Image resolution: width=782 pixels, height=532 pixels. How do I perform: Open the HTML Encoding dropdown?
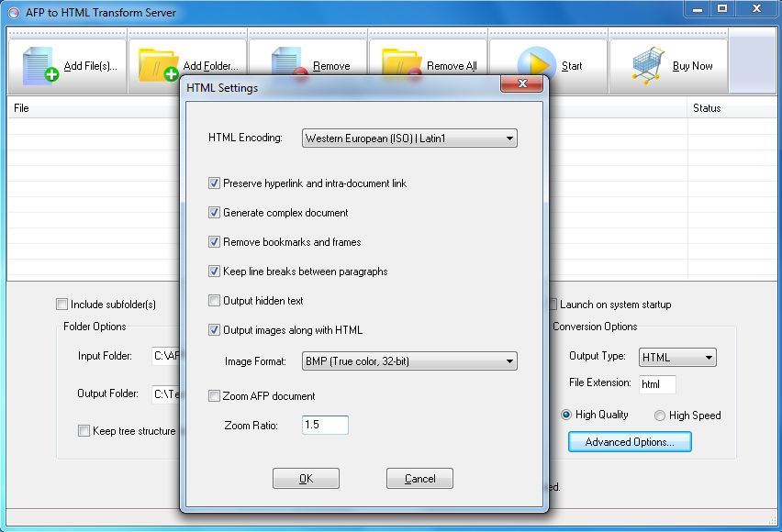[x=409, y=139]
